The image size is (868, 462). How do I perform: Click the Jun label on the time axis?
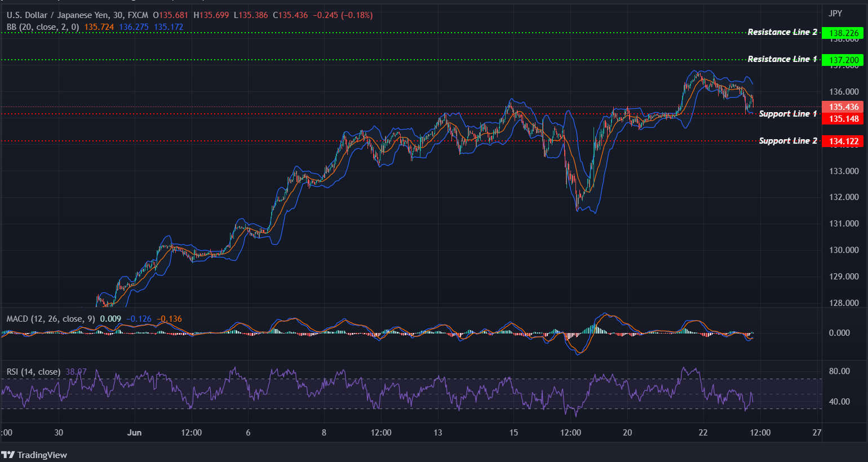click(134, 433)
